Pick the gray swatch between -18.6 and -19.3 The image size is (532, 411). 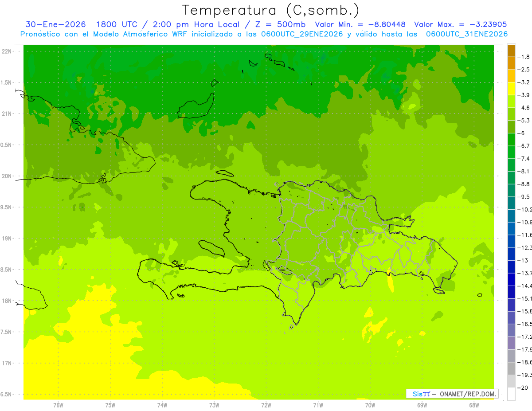[511, 368]
